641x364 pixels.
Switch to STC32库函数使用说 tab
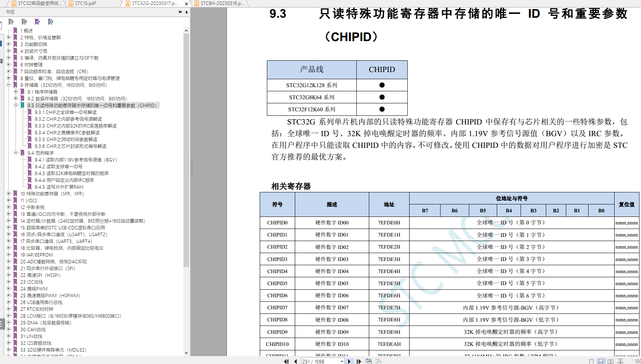coord(37,3)
